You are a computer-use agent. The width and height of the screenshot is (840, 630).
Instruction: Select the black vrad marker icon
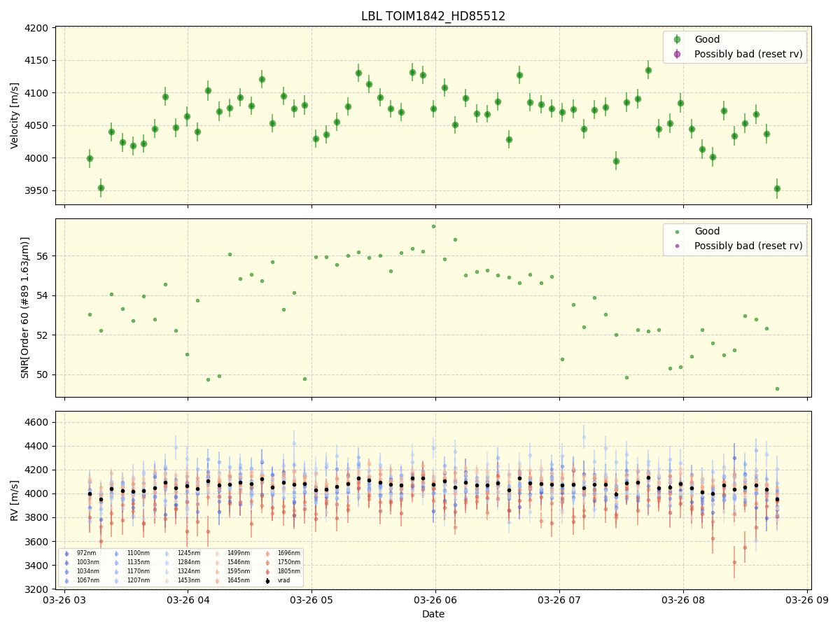267,580
